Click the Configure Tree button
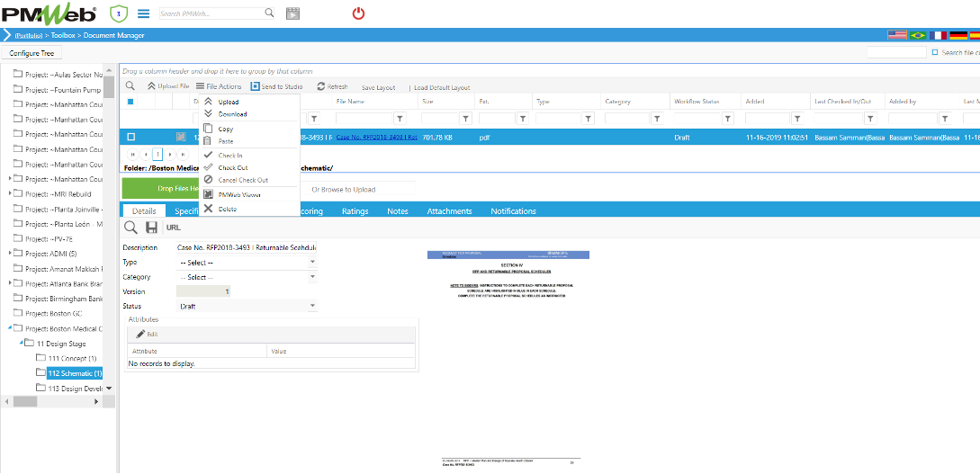Image resolution: width=980 pixels, height=474 pixels. (x=31, y=53)
